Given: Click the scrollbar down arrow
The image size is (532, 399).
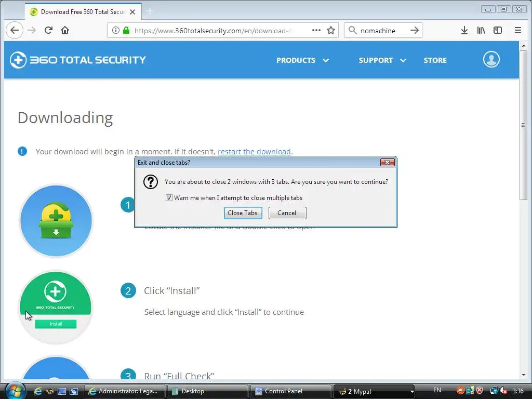Looking at the screenshot, I should click(523, 375).
